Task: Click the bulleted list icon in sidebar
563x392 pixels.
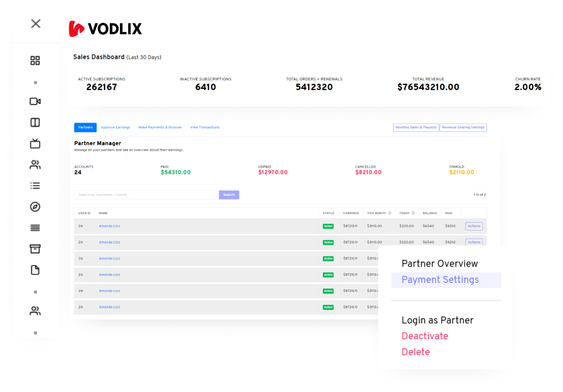Action: 35,186
